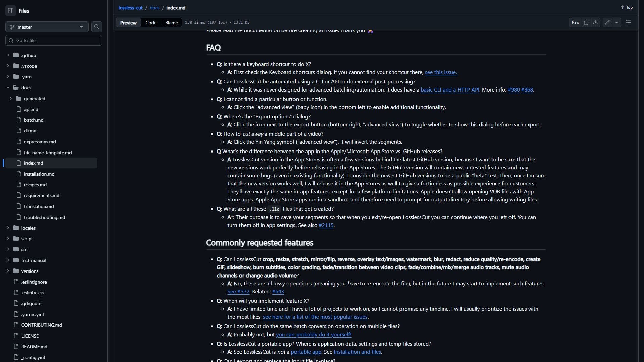Open cli.md in file tree
Viewport: 644px width, 362px height.
pyautogui.click(x=30, y=130)
